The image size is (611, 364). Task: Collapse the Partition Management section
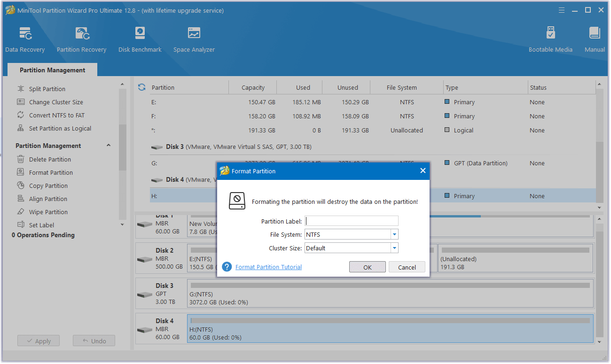point(109,146)
